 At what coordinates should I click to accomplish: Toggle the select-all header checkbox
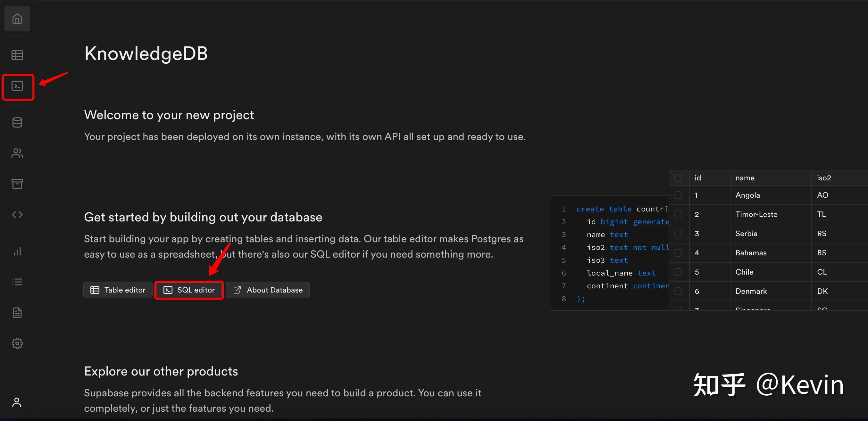point(678,178)
